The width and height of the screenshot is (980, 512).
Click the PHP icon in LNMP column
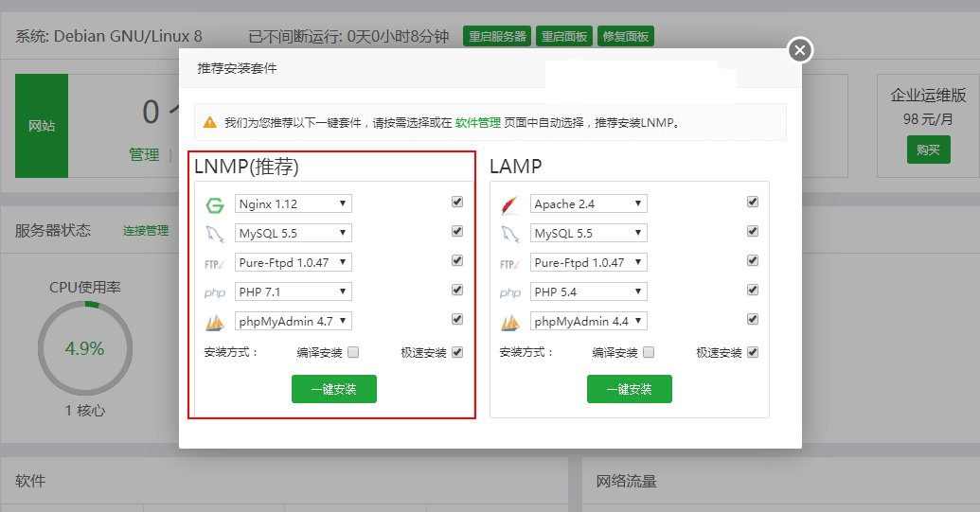[x=214, y=292]
